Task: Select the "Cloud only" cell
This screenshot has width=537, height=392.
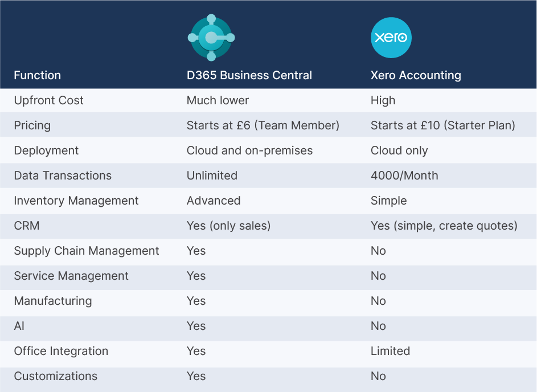Action: [x=399, y=150]
